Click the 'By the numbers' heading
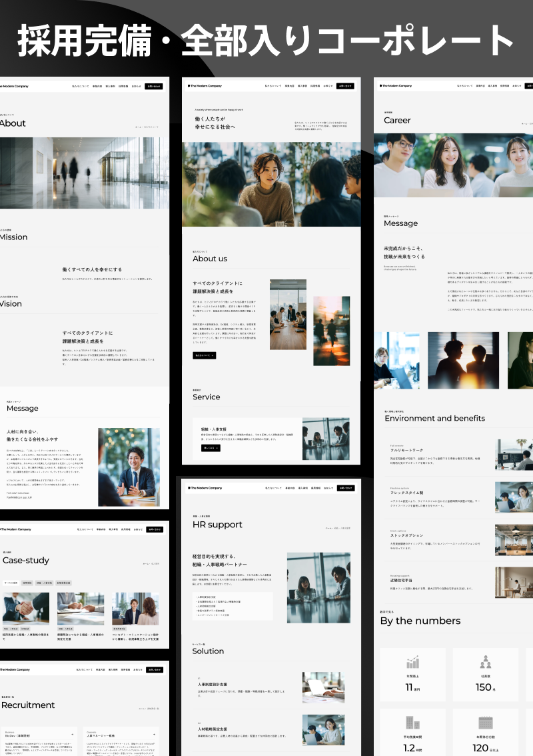The width and height of the screenshot is (533, 756). point(420,621)
